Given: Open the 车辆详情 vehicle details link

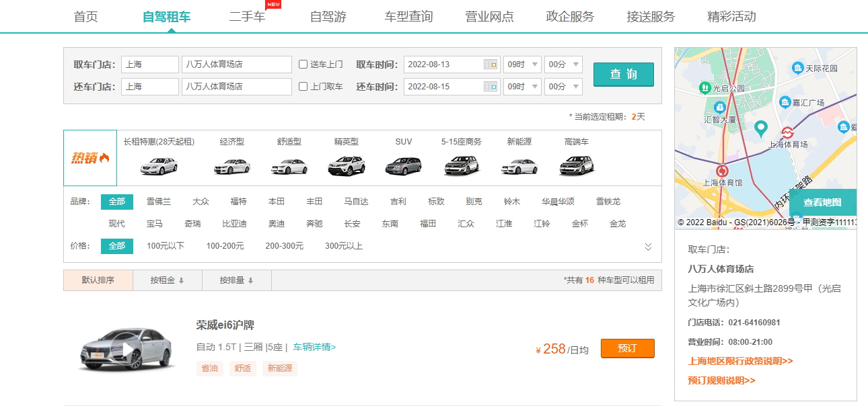Looking at the screenshot, I should tap(314, 348).
